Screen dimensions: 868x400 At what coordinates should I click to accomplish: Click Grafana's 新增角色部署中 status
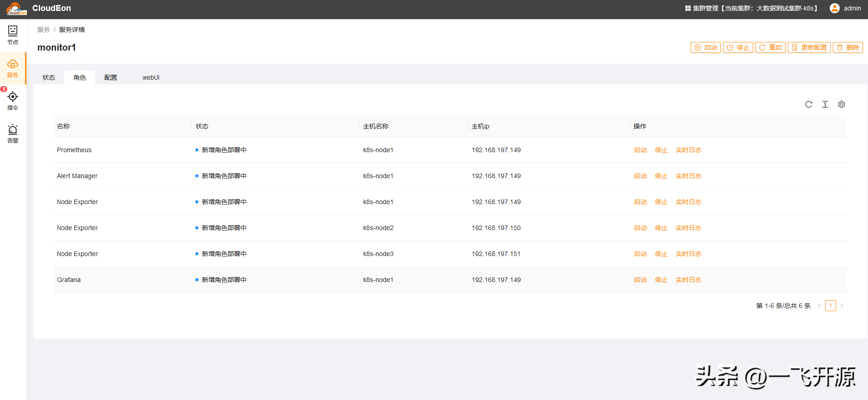click(x=221, y=280)
